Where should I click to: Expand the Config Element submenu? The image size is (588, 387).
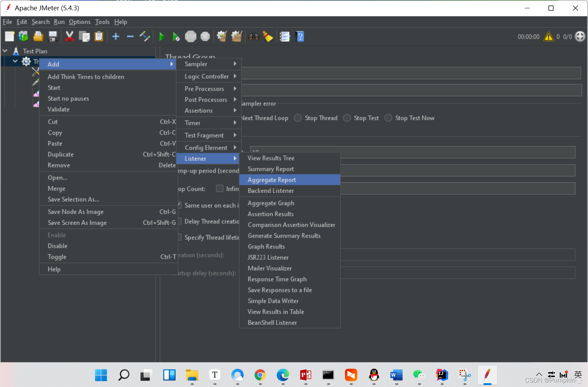click(x=209, y=147)
